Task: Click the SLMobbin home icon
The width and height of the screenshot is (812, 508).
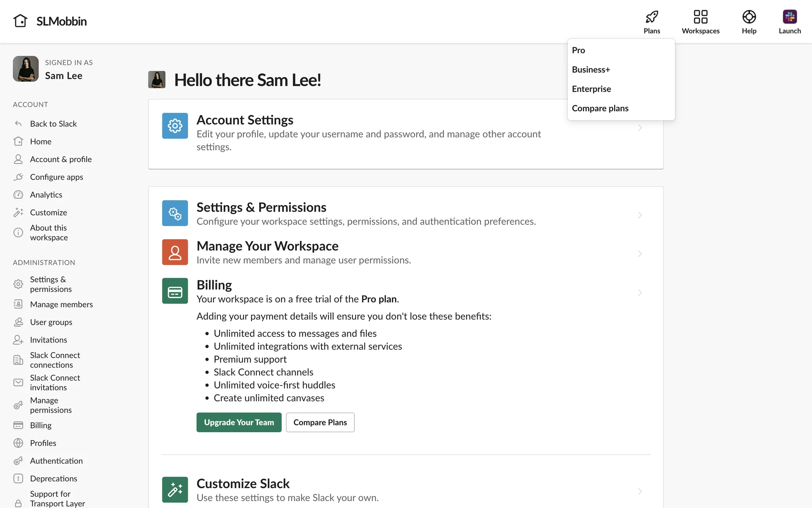Action: pyautogui.click(x=20, y=21)
